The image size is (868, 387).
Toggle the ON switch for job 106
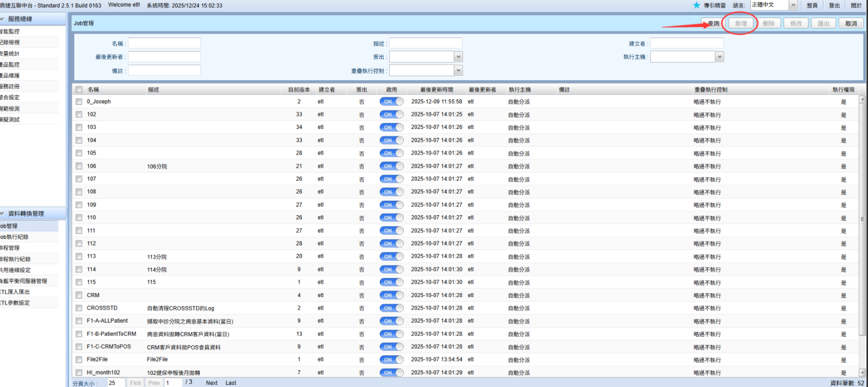coord(391,166)
